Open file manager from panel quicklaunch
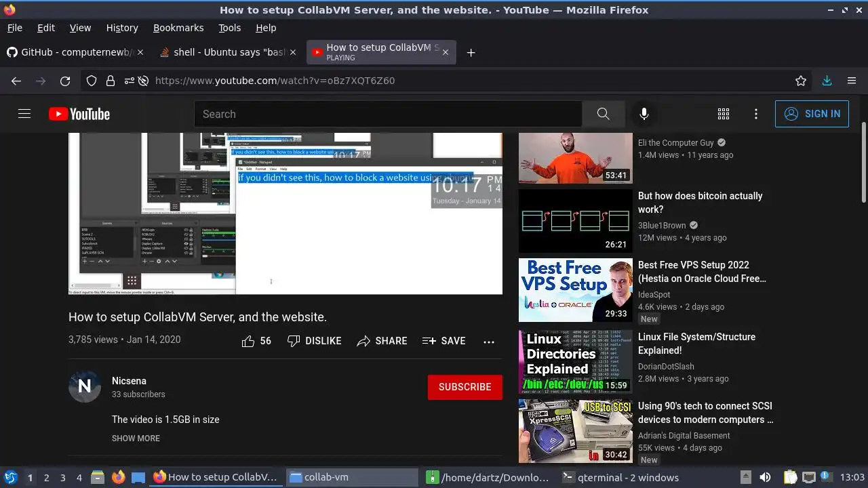The image size is (868, 488). pos(97,477)
